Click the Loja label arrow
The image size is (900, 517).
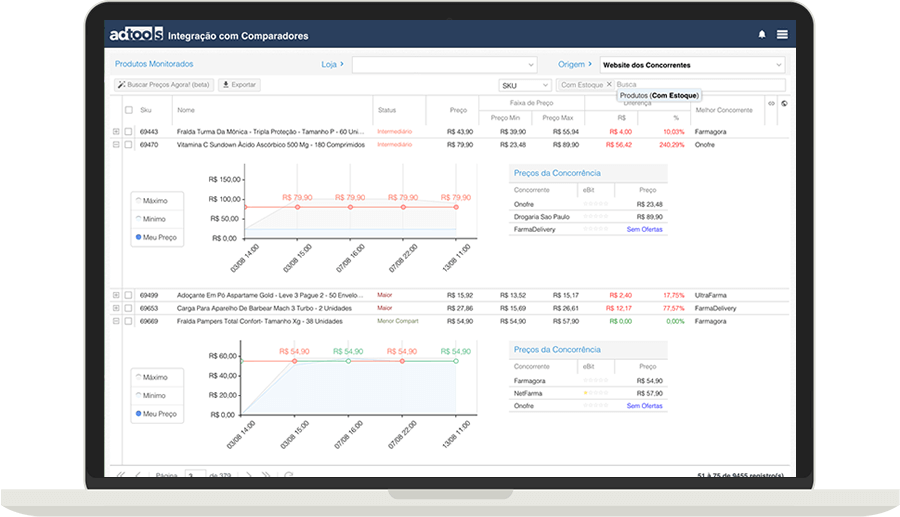342,64
